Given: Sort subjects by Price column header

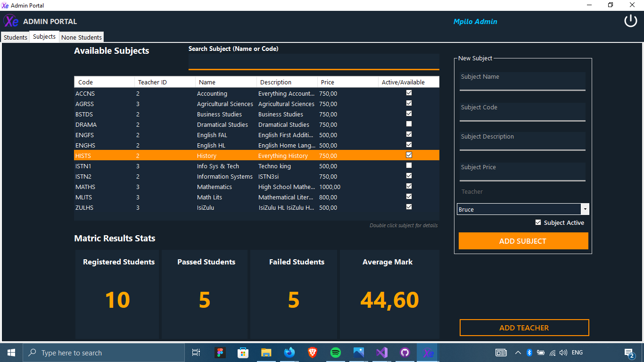Looking at the screenshot, I should [x=347, y=82].
